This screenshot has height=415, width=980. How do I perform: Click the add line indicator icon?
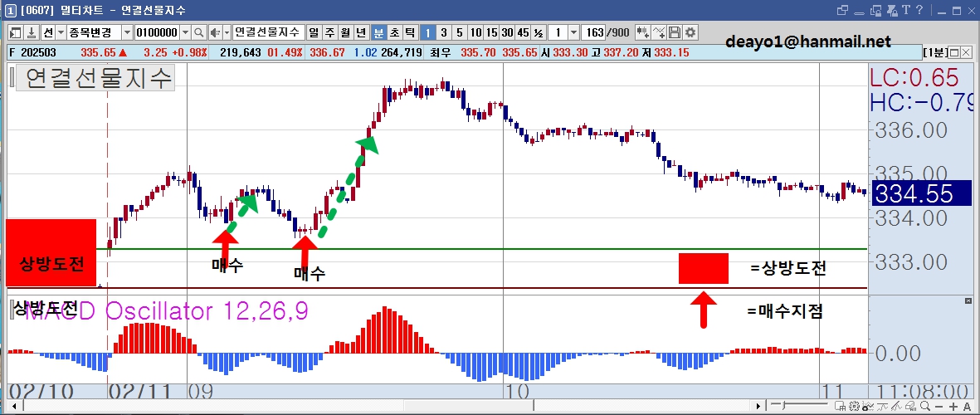(659, 32)
